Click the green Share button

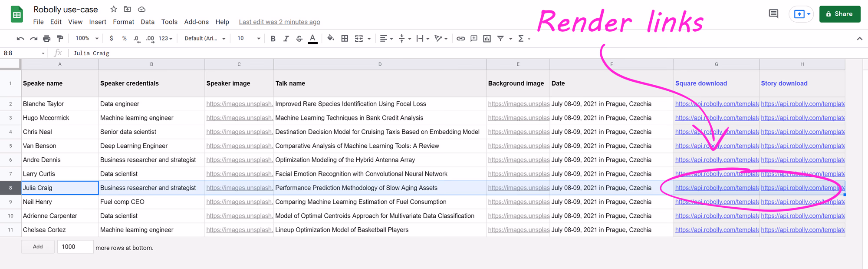(x=839, y=14)
